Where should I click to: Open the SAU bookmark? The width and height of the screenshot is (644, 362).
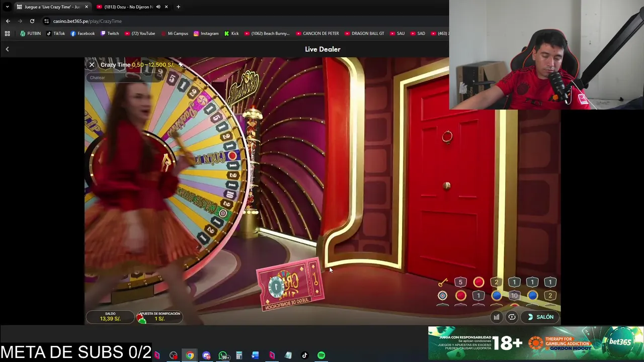pos(397,34)
